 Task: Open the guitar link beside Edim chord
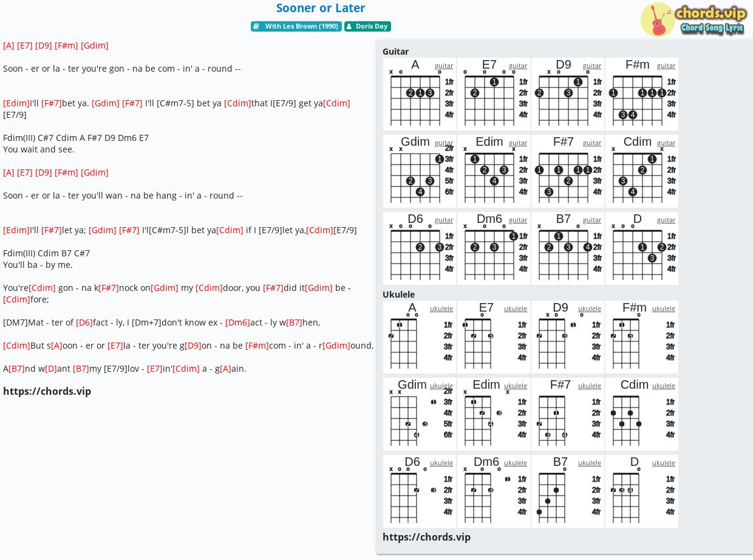[x=518, y=143]
